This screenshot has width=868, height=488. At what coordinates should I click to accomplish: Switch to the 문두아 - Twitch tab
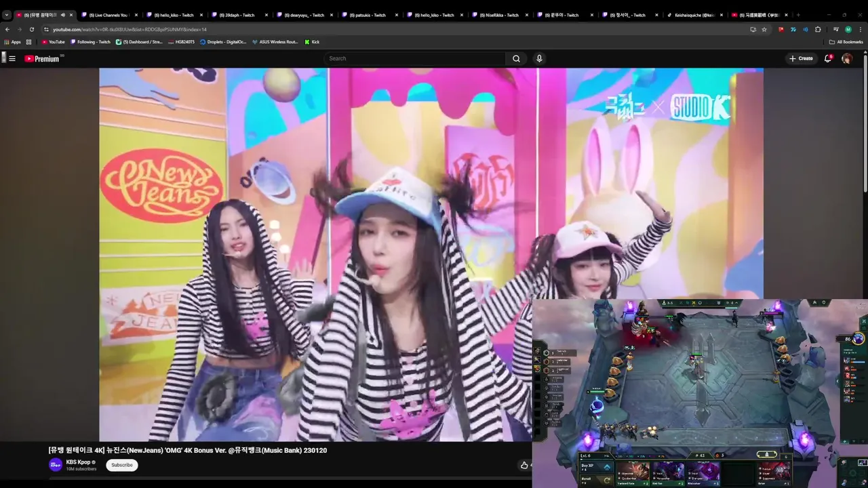564,15
